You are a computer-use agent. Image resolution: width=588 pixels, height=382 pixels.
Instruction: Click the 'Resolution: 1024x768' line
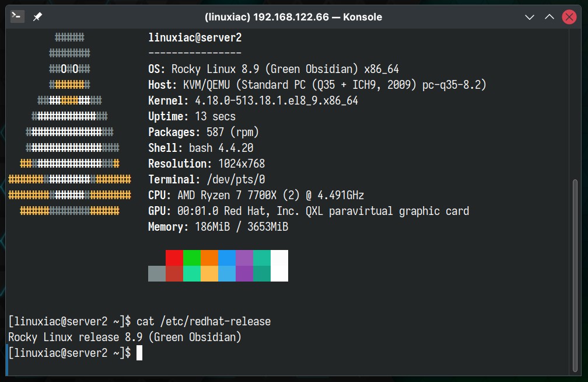click(206, 164)
